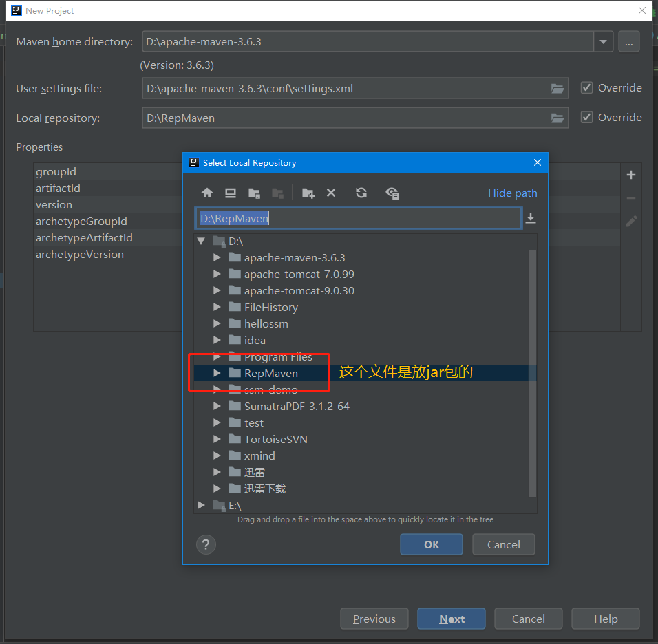Viewport: 658px width, 644px height.
Task: Select the archetypeGroupId property row
Action: click(108, 221)
